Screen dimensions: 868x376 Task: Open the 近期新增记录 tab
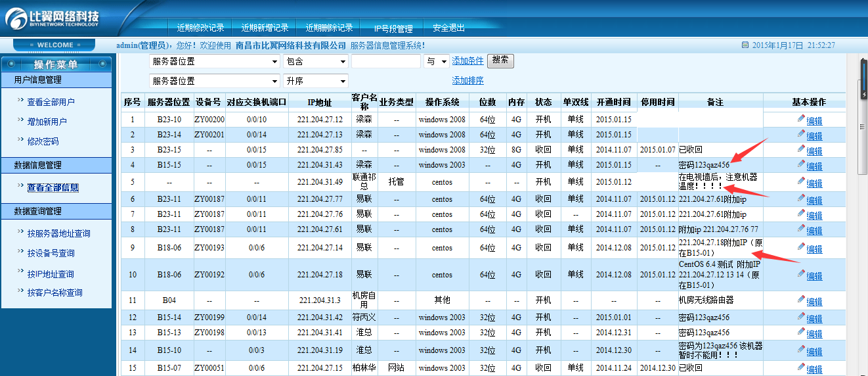pos(265,28)
